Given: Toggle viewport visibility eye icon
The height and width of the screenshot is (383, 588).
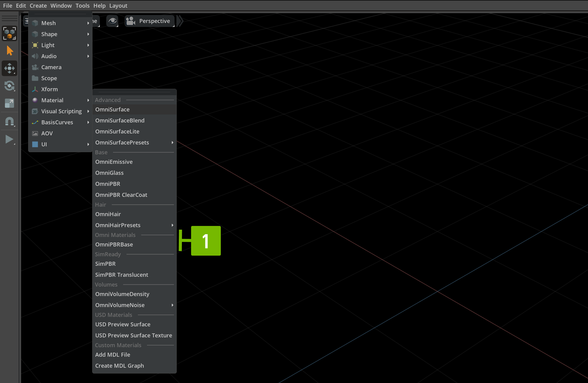Looking at the screenshot, I should click(112, 21).
